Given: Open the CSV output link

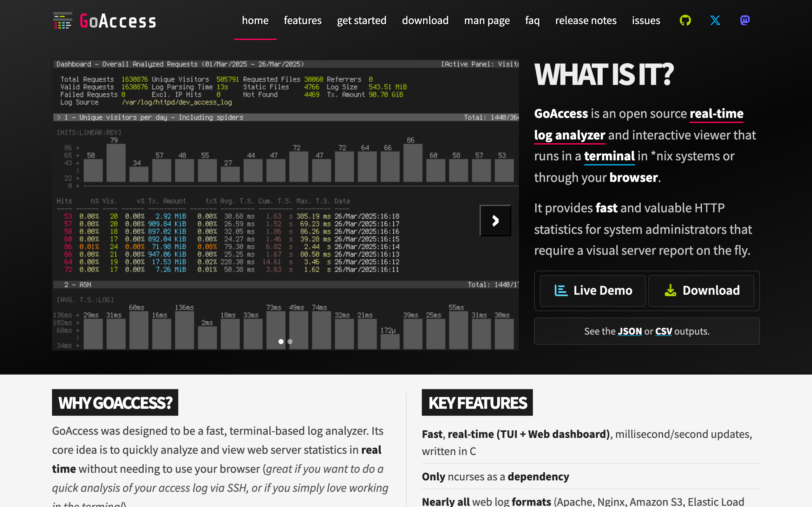Looking at the screenshot, I should [x=663, y=331].
